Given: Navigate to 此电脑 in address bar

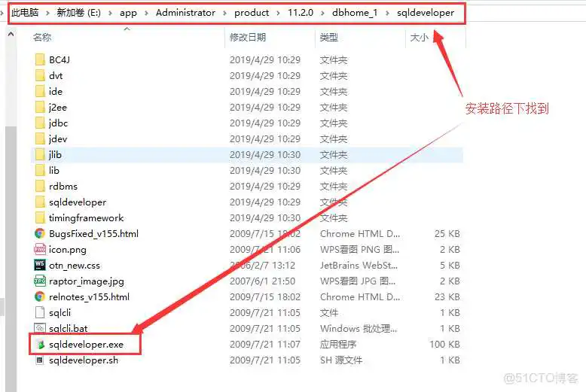Looking at the screenshot, I should point(25,13).
